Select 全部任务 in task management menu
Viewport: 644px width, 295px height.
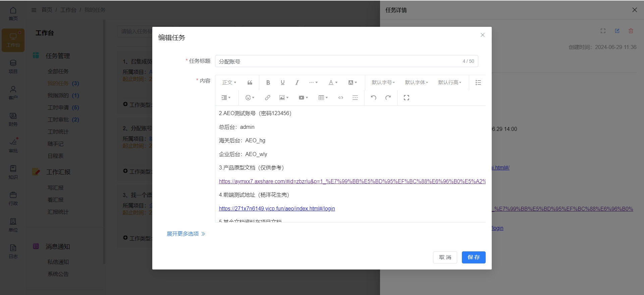(58, 71)
